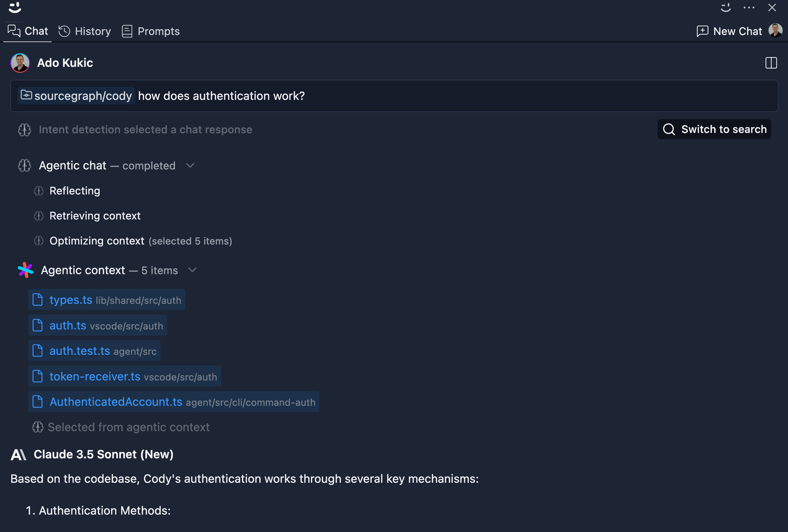Click the smiley icon near ellipsis
The image size is (788, 532).
point(725,7)
